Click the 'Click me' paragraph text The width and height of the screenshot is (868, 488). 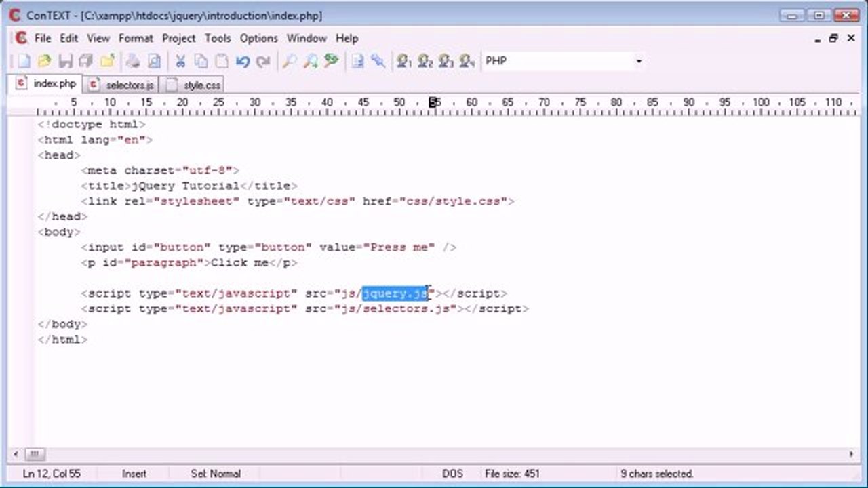point(240,263)
